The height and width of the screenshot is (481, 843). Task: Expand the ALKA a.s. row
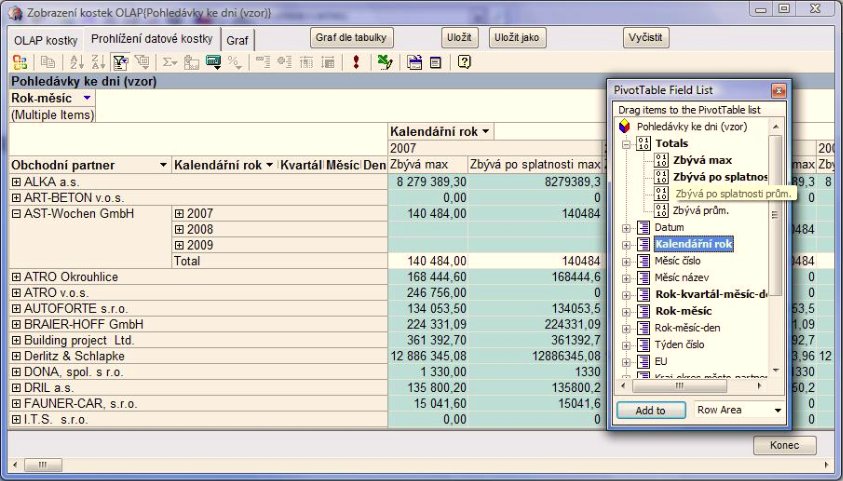(16, 182)
